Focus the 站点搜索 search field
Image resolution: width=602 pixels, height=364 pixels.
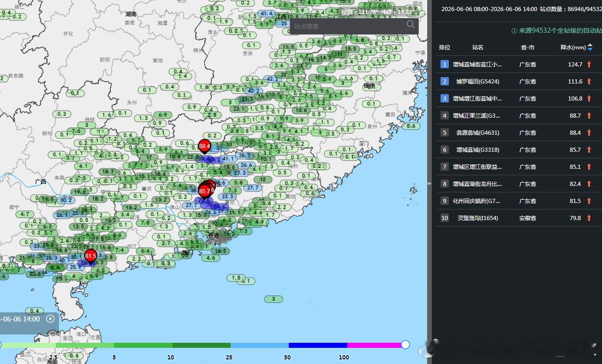pos(348,26)
